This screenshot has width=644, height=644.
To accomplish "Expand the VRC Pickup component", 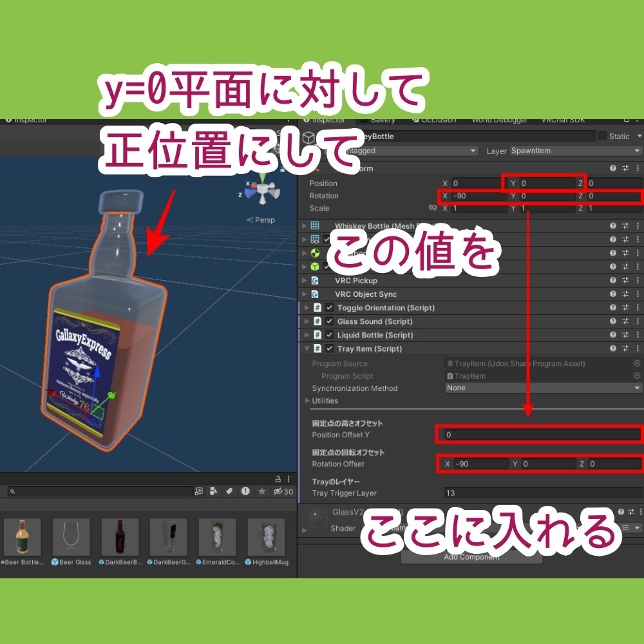I will [x=305, y=280].
